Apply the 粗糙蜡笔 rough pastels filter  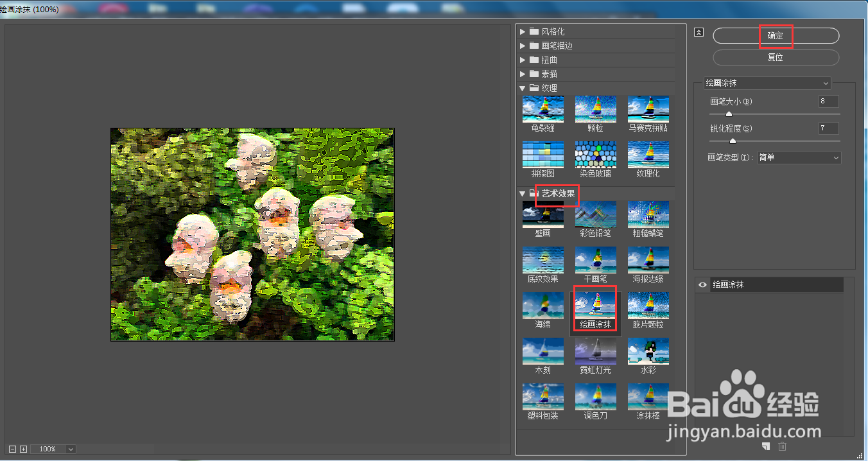click(648, 214)
